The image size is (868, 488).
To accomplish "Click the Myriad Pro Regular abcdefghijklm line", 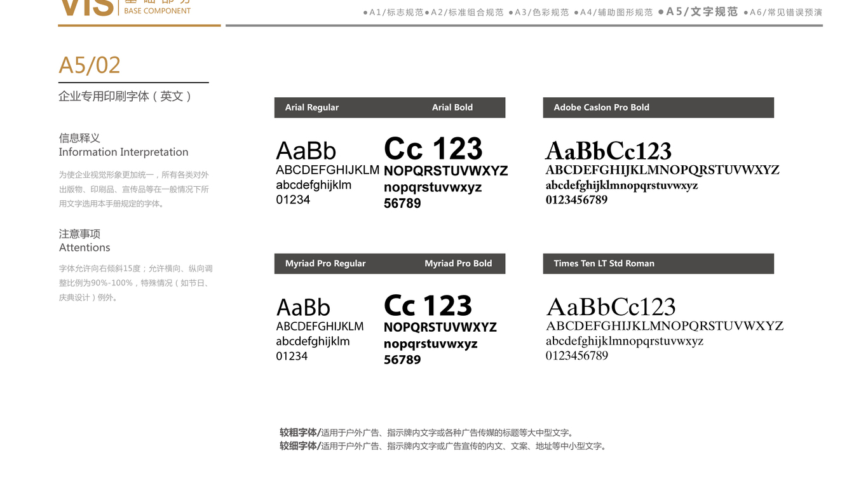I will coord(313,342).
